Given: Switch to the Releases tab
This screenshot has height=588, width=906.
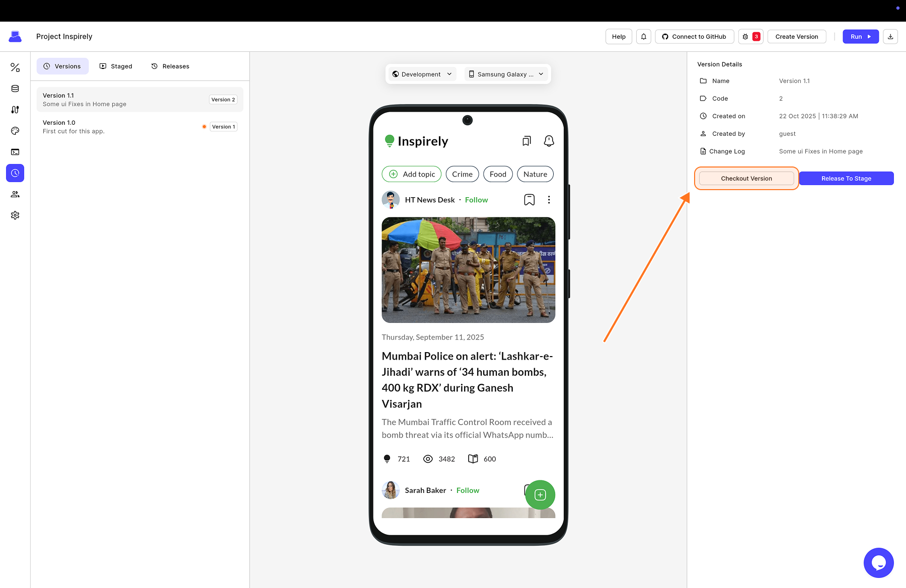Looking at the screenshot, I should coord(170,66).
